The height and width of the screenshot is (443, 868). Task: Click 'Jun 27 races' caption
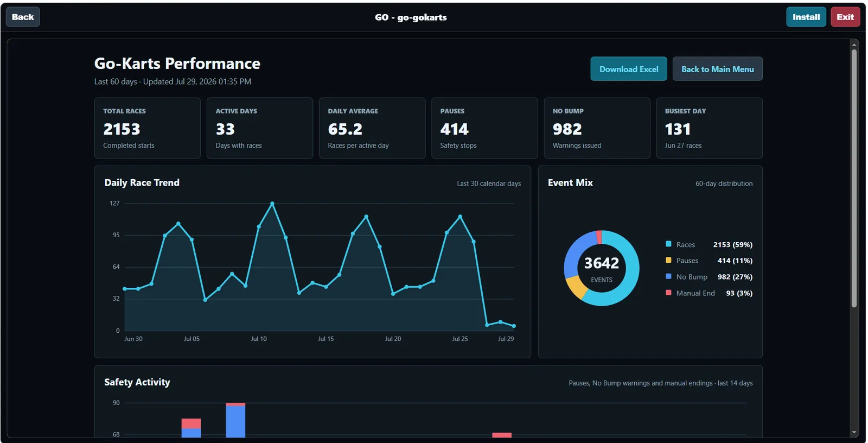pos(684,145)
